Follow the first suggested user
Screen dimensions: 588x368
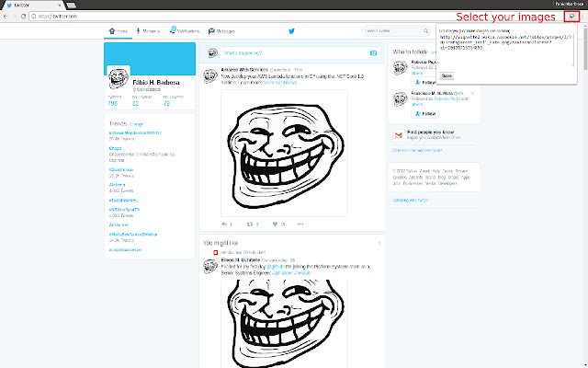click(424, 82)
